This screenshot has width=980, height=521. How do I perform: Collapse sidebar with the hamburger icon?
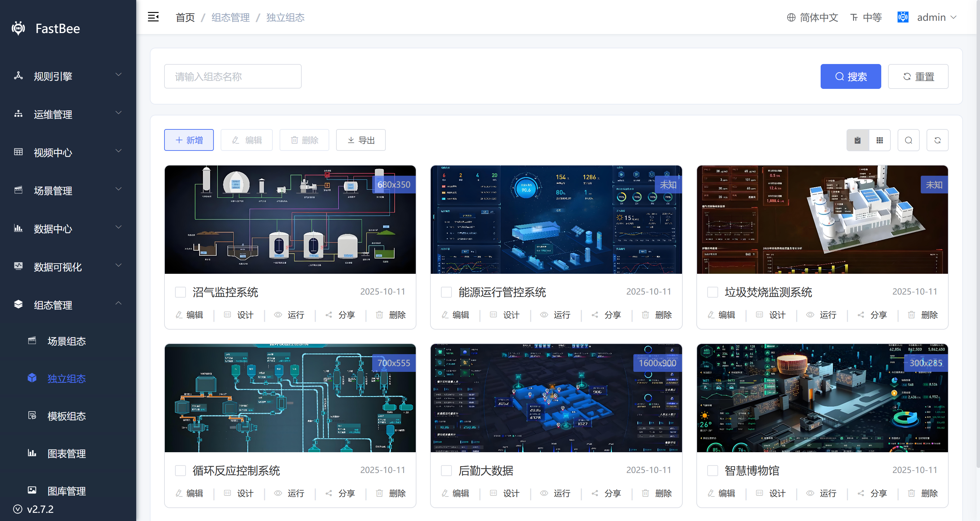coord(153,17)
